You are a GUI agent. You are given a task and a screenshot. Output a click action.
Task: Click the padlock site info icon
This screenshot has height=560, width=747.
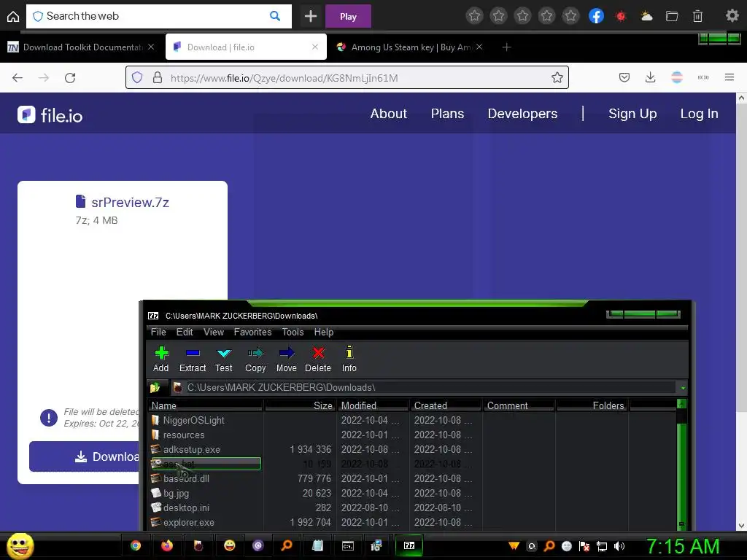click(x=158, y=77)
